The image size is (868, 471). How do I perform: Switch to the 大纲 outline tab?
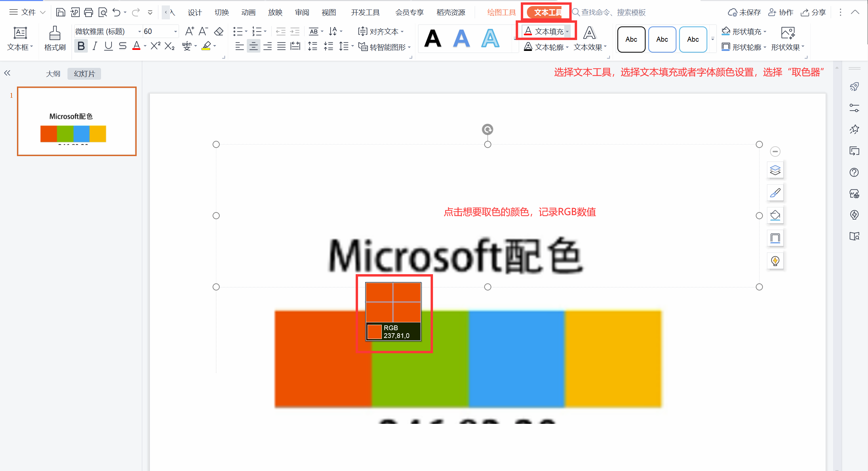click(53, 74)
